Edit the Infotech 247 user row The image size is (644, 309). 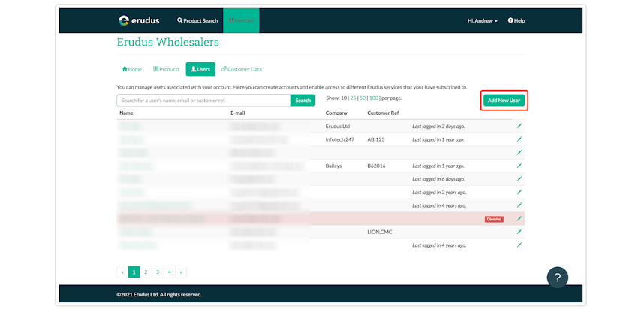(x=519, y=139)
